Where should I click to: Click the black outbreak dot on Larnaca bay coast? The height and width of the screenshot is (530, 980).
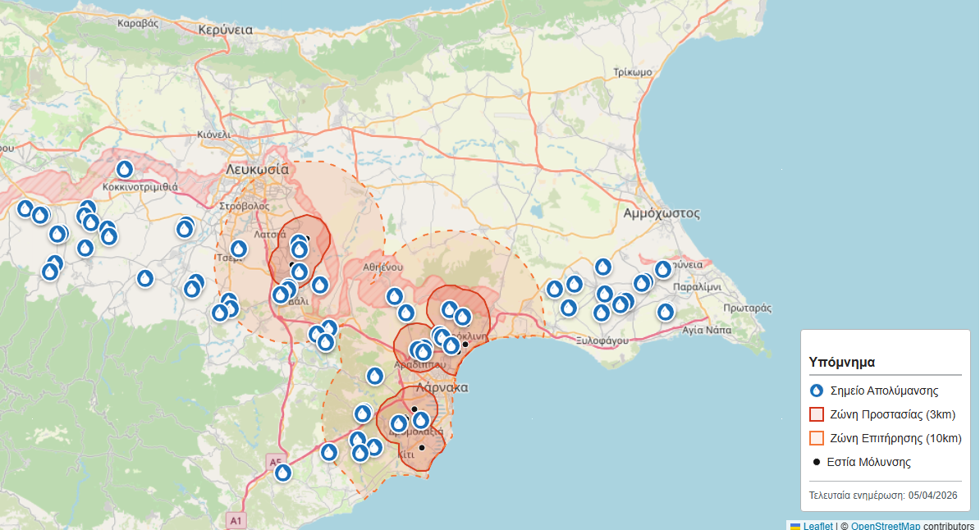465,345
